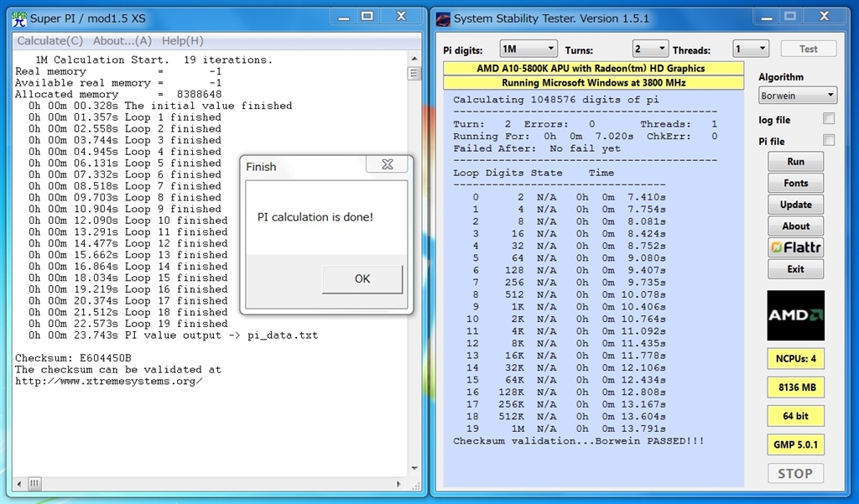Open the About...(A) menu
This screenshot has height=504, width=859.
[x=122, y=40]
